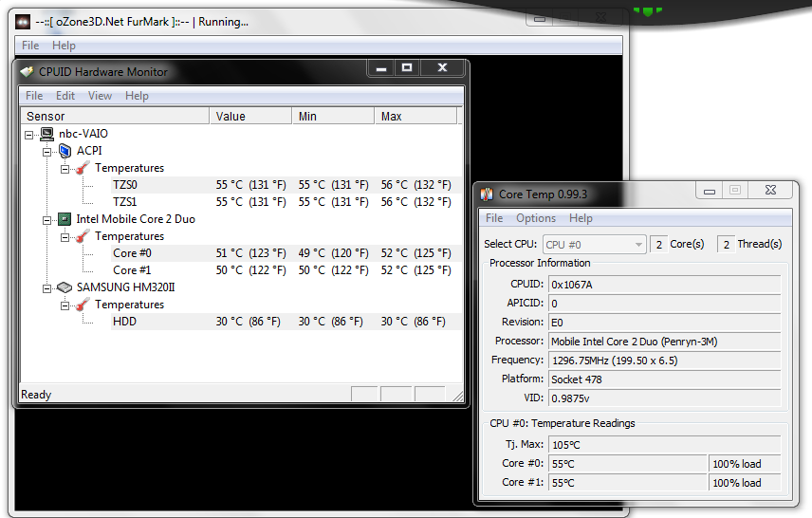The height and width of the screenshot is (518, 812).
Task: Close the Core Temp window
Action: pos(770,191)
